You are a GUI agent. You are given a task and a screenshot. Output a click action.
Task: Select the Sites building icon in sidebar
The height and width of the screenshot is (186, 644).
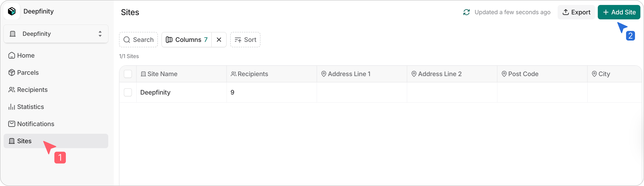pos(11,141)
